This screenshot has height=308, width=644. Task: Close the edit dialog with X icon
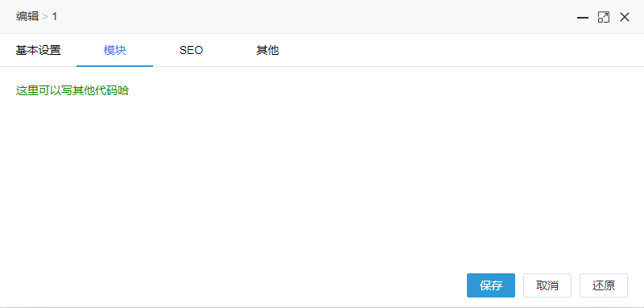click(625, 17)
